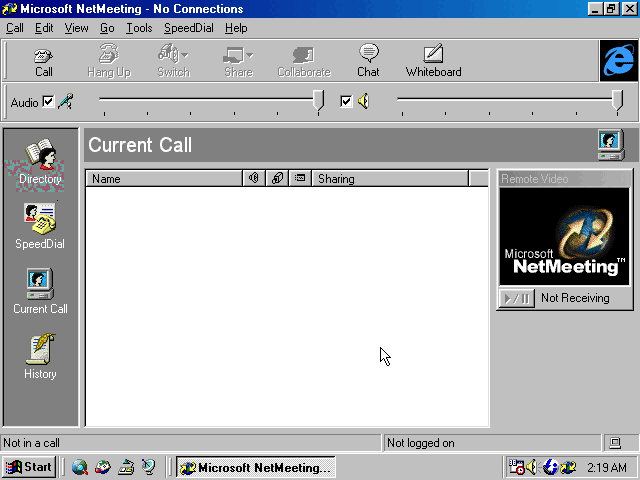Viewport: 640px width, 480px height.
Task: Open the Directory view in sidebar
Action: [40, 163]
